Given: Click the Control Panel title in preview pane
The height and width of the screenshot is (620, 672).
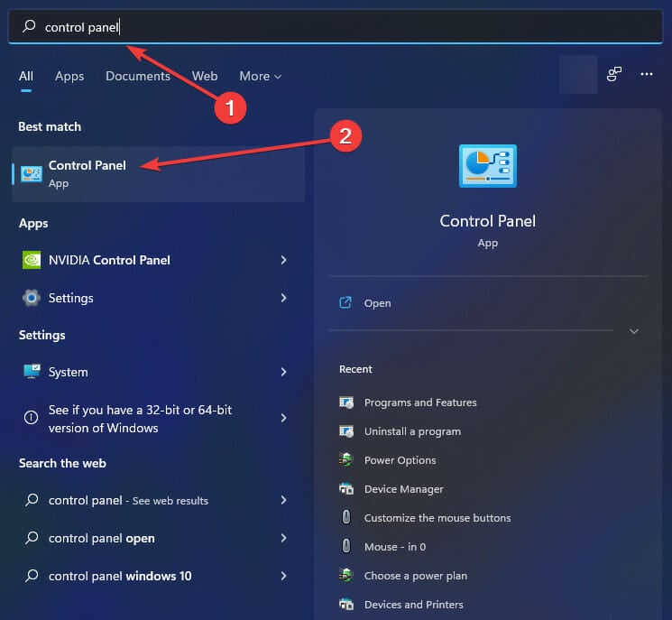Looking at the screenshot, I should pyautogui.click(x=488, y=221).
